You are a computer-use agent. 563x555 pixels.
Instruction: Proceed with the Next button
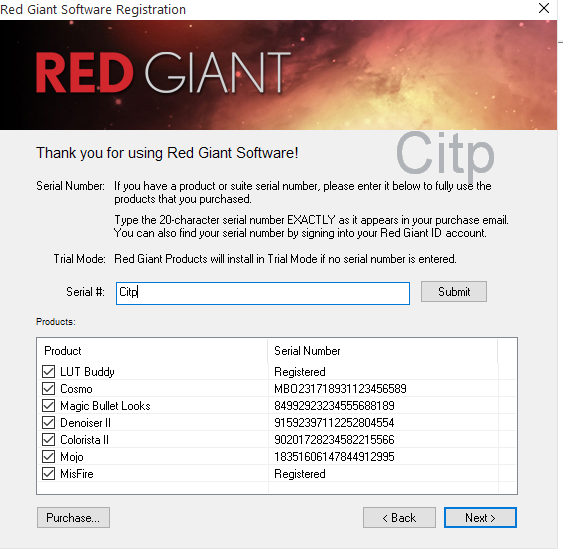point(480,518)
